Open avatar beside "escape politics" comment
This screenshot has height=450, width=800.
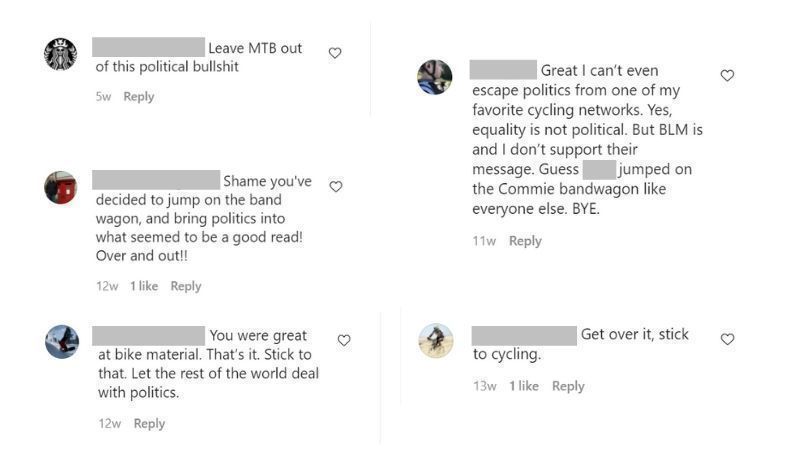click(434, 77)
